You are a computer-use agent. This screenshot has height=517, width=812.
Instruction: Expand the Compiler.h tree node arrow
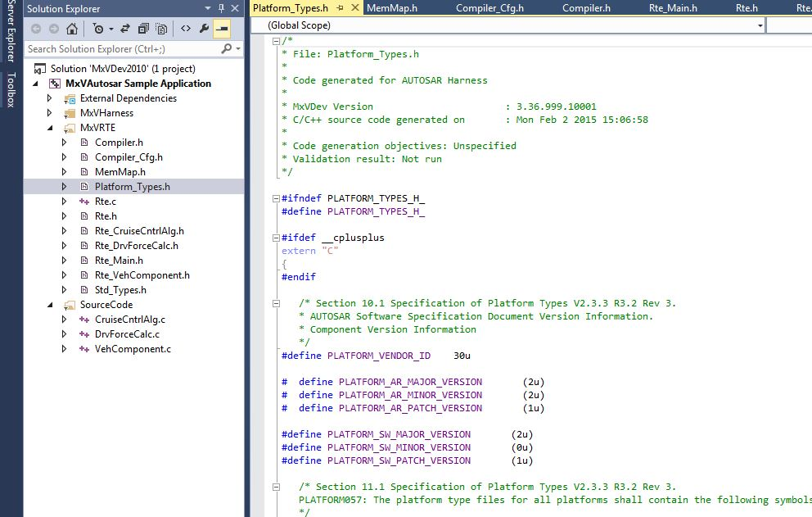[64, 143]
